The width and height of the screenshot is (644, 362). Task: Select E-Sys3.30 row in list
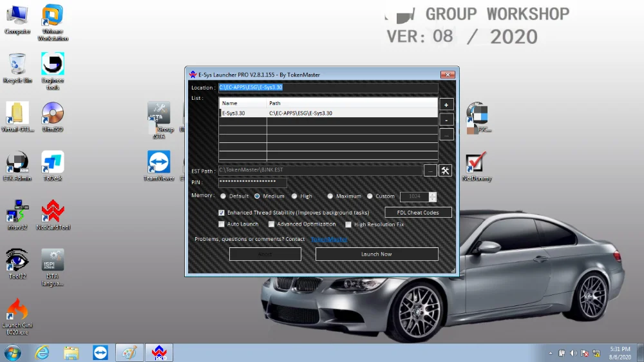328,113
